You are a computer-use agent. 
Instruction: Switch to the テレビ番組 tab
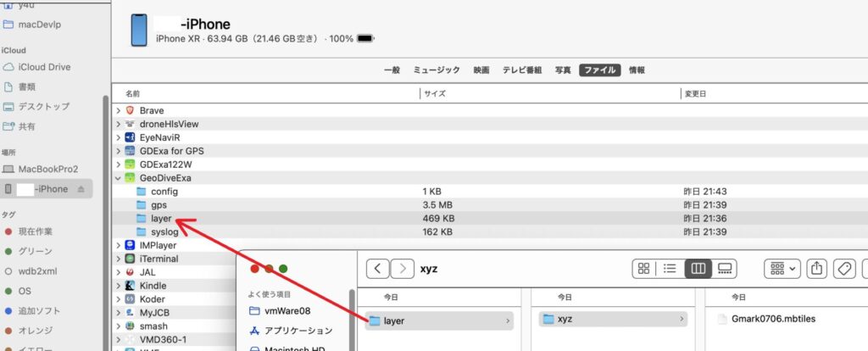522,70
